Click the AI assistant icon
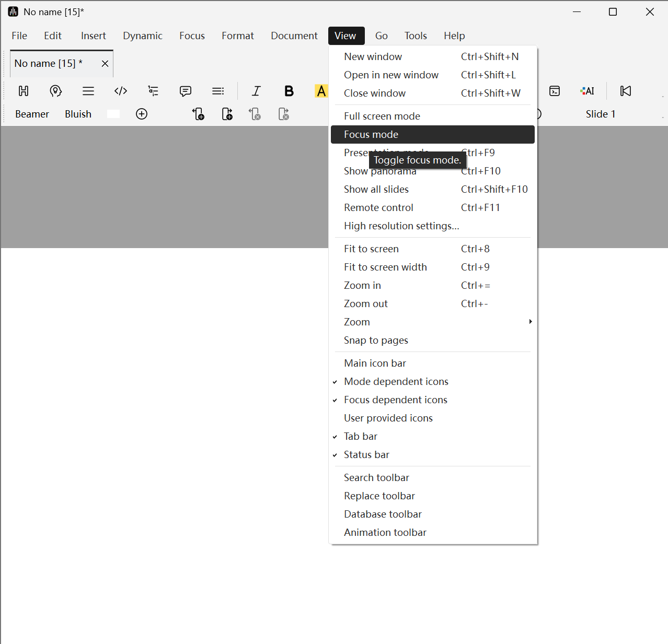The width and height of the screenshot is (668, 644). tap(587, 91)
